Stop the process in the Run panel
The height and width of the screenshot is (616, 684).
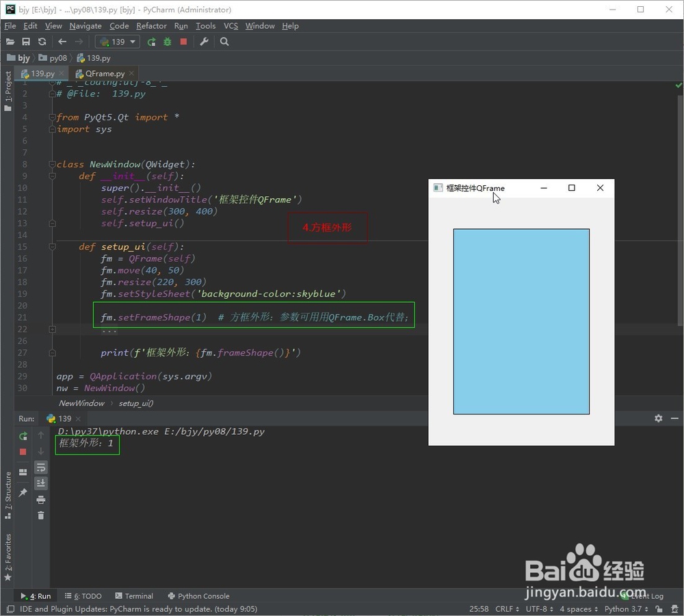coord(23,452)
